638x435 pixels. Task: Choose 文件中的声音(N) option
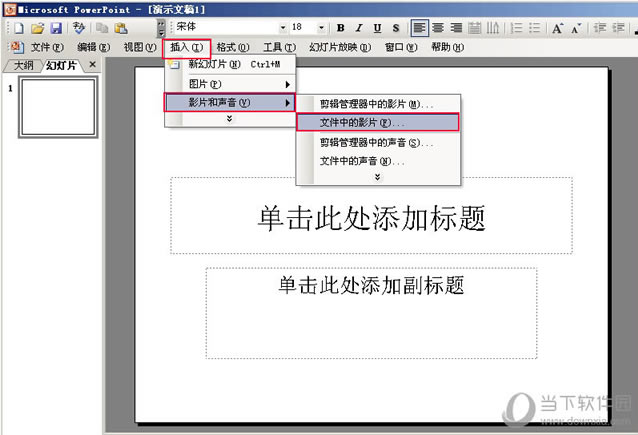(x=378, y=162)
